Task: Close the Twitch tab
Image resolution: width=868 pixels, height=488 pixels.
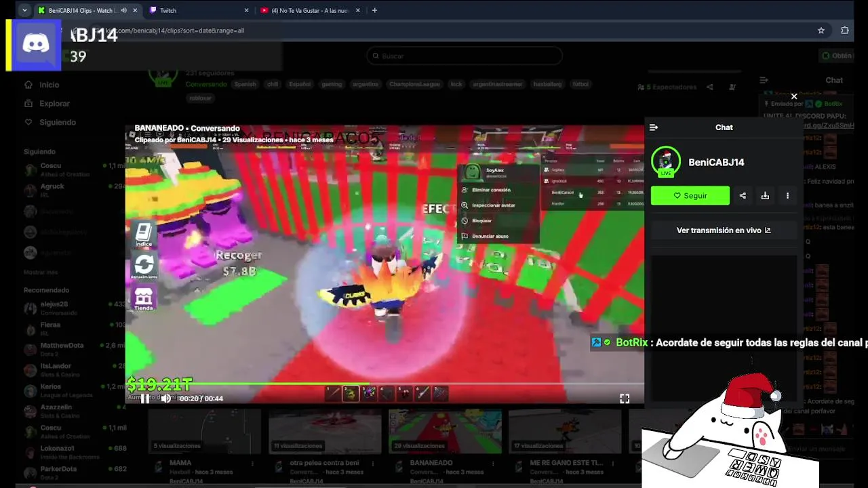Action: click(247, 10)
